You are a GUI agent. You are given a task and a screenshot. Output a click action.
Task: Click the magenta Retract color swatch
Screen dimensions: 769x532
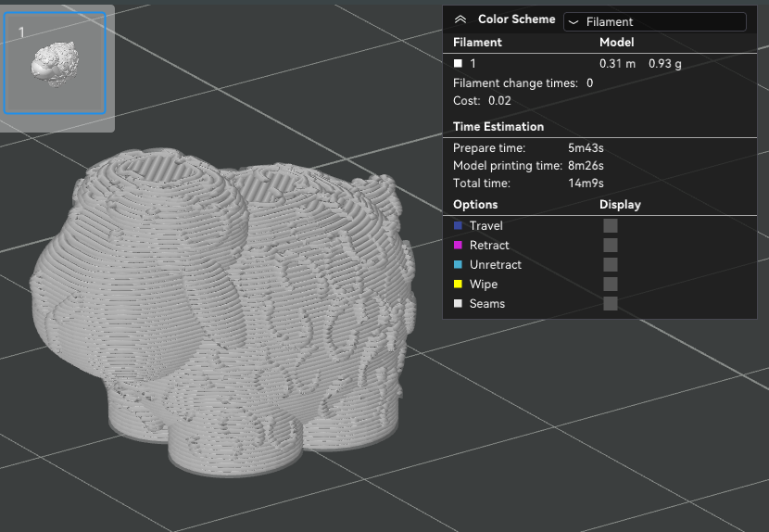[x=458, y=245]
